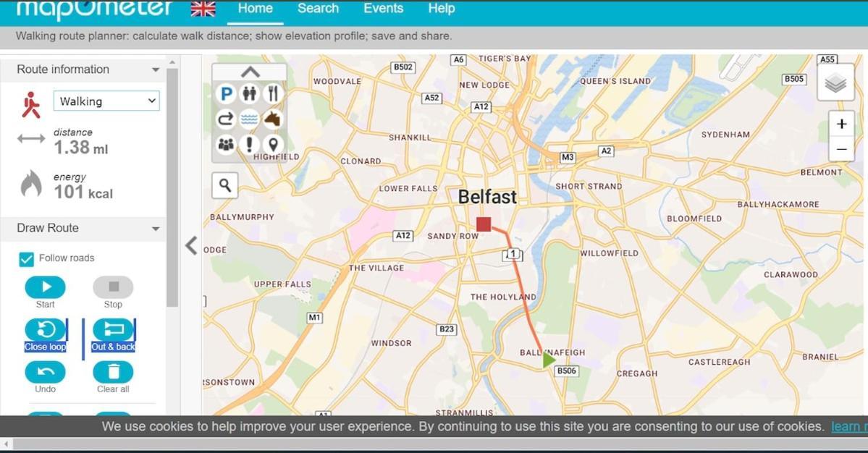Select the location pin marker
The width and height of the screenshot is (868, 453).
[273, 144]
